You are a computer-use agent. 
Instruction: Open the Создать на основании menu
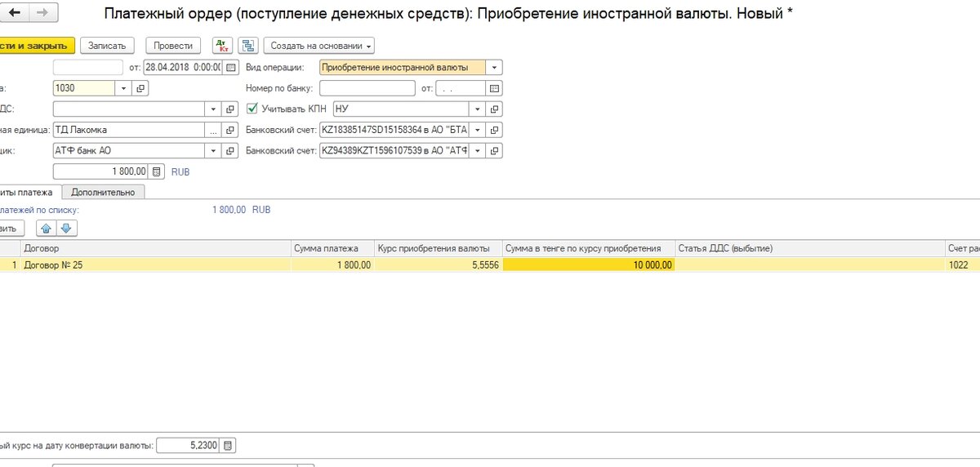319,46
